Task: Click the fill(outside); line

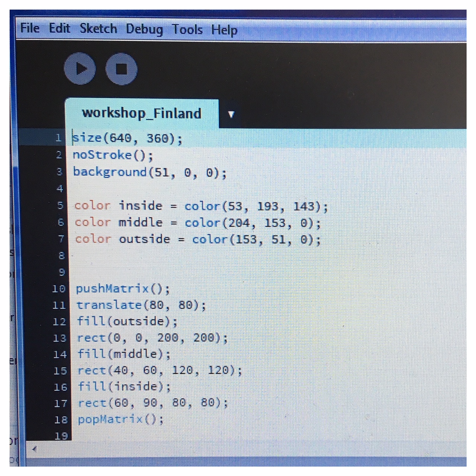Action: click(x=127, y=321)
